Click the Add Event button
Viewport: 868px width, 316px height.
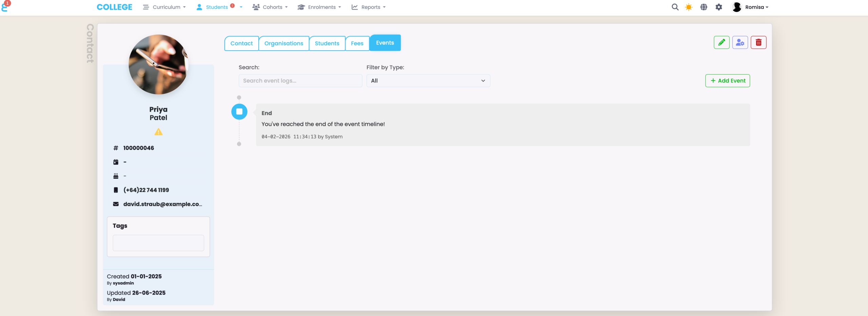tap(728, 81)
